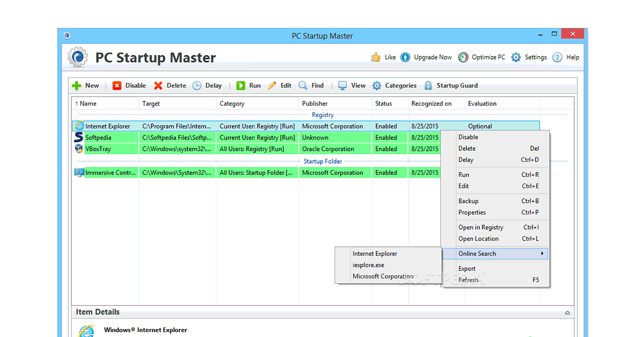This screenshot has width=644, height=337.
Task: Select iexplore.exe in Online Search submenu
Action: pyautogui.click(x=368, y=265)
